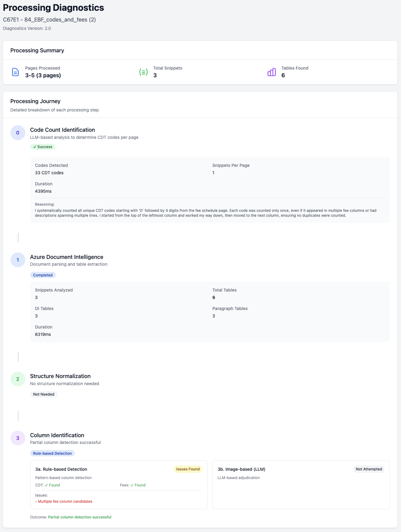Click step 3 circle for Column Identification

tap(18, 438)
